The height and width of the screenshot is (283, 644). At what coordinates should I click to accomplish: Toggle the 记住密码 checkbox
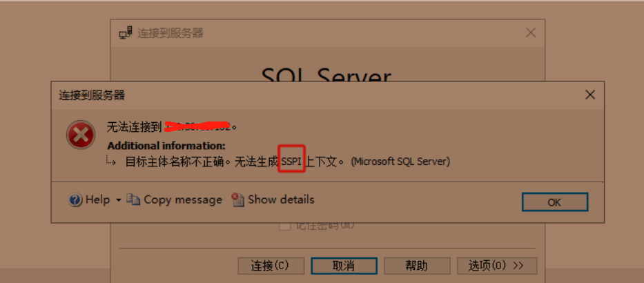[x=284, y=226]
